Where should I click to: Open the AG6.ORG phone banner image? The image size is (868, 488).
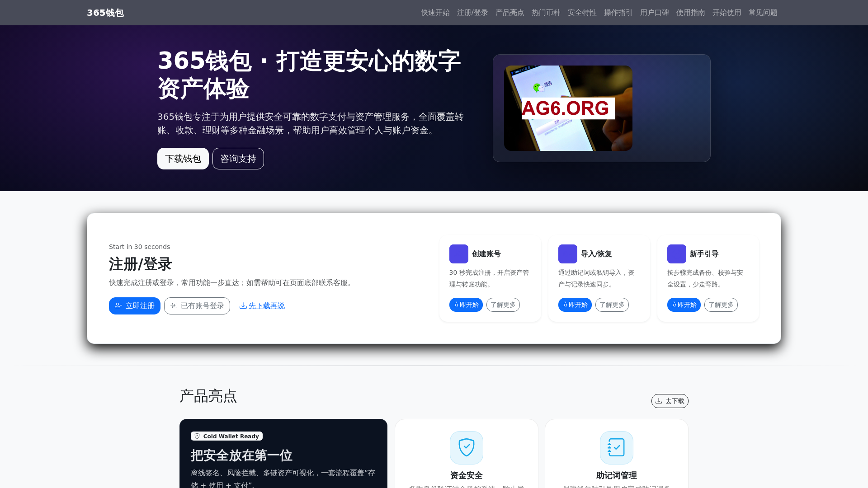[568, 108]
